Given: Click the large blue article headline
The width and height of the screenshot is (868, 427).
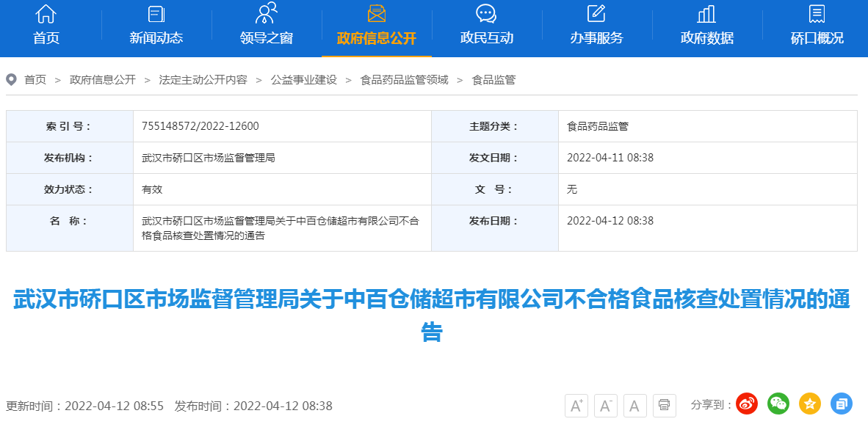Looking at the screenshot, I should coord(431,315).
